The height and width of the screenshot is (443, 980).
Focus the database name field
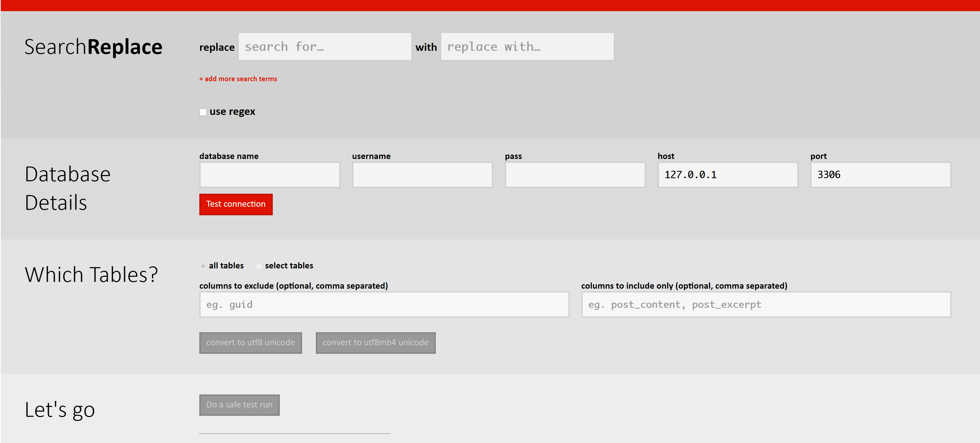coord(270,175)
